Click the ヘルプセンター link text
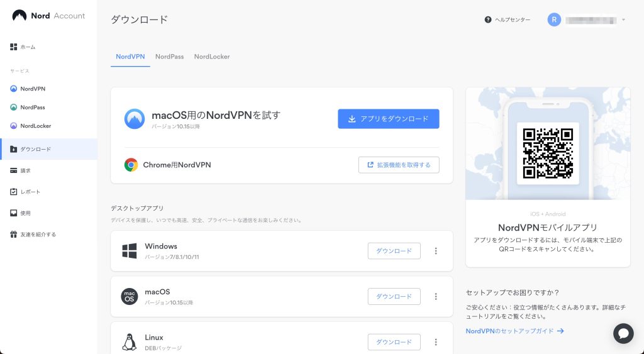This screenshot has height=354, width=644. [512, 19]
